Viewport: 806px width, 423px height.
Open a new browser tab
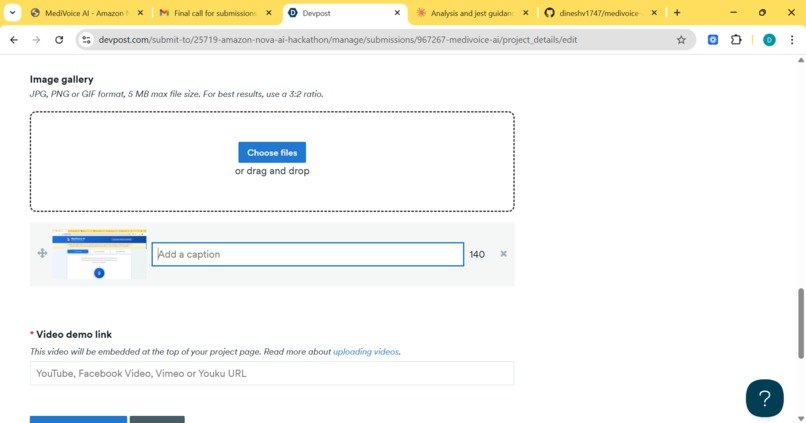tap(677, 13)
